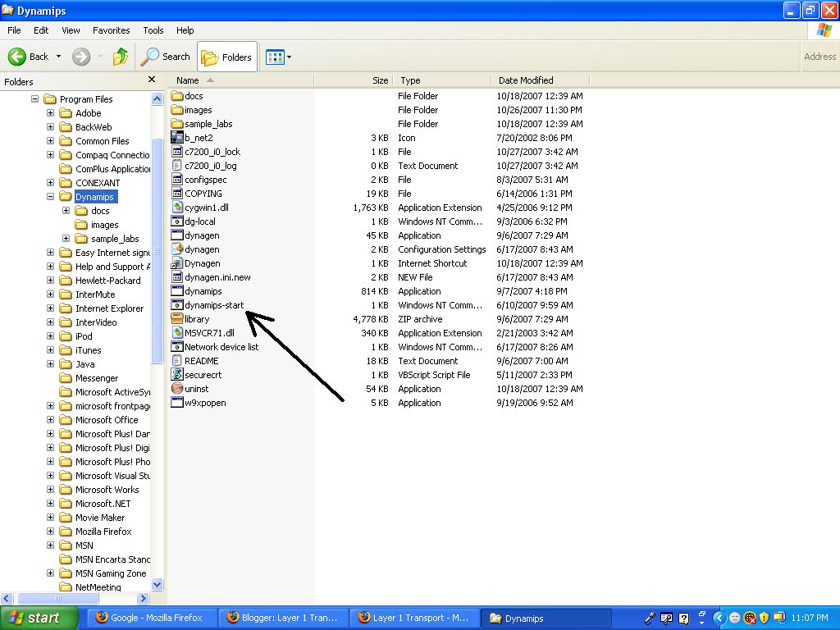840x630 pixels.
Task: Click the Forward arrow icon
Action: (x=81, y=57)
